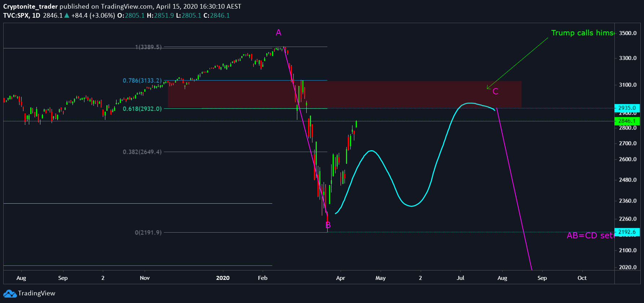Click the cyan 2935.0 price tag
This screenshot has width=644, height=303.
pos(627,108)
